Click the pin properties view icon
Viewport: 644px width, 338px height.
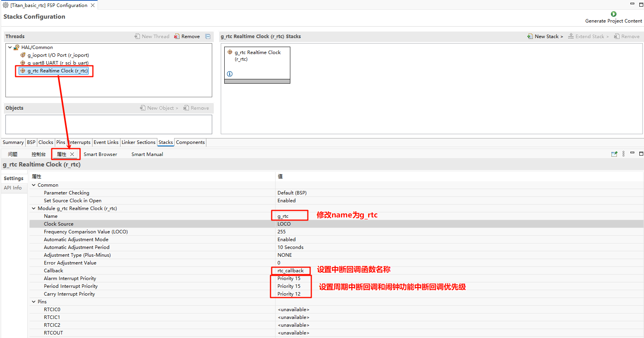[614, 154]
